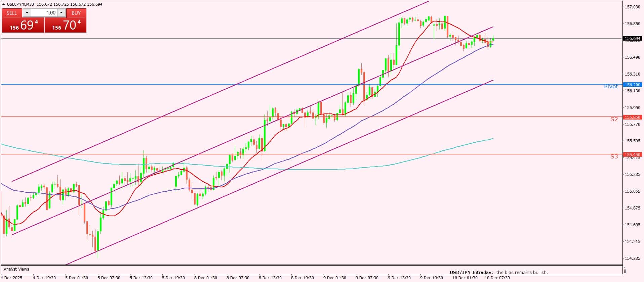This screenshot has width=644, height=282.
Task: Click the 154.695 price scale label
Action: point(632,225)
